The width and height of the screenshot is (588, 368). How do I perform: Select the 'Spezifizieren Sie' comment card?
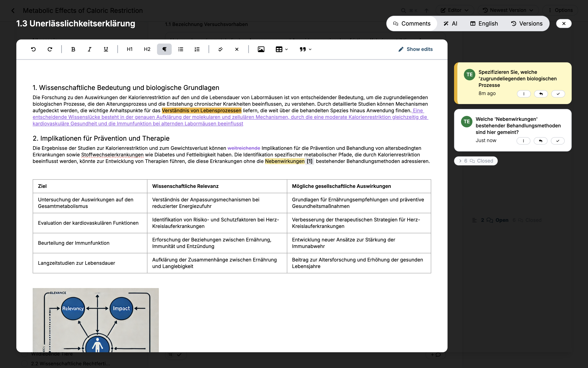513,83
